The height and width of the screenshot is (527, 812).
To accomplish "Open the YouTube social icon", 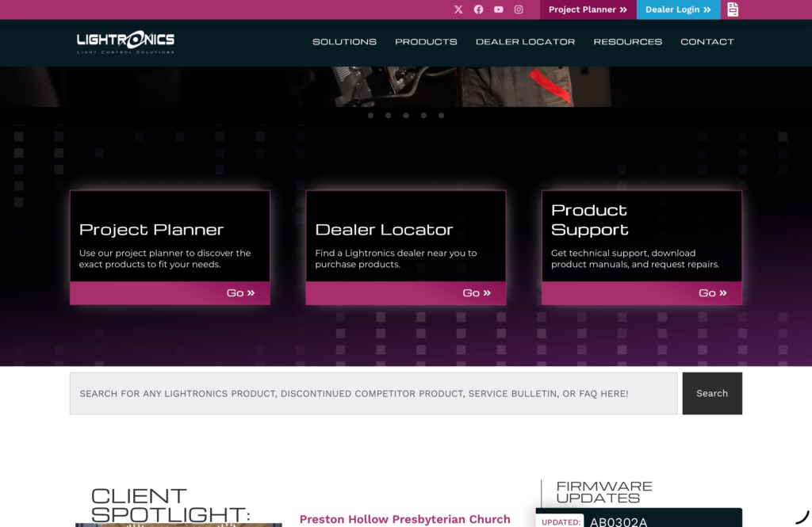I will point(498,10).
